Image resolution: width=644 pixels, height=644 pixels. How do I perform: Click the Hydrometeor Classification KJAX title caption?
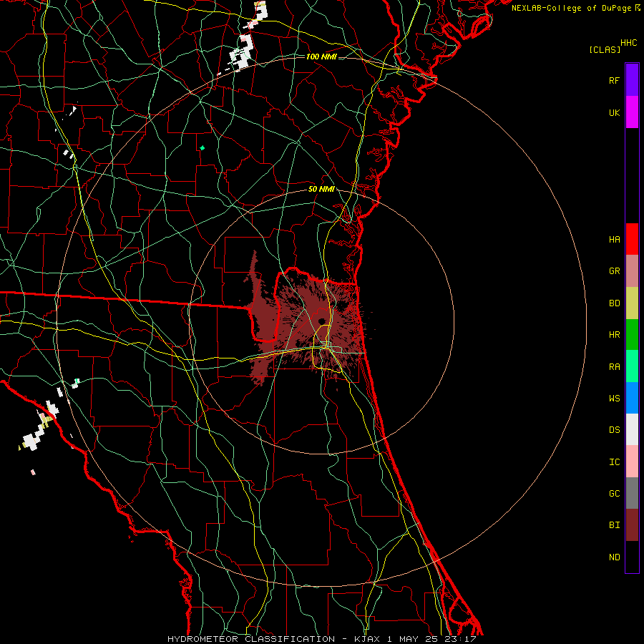(321, 639)
